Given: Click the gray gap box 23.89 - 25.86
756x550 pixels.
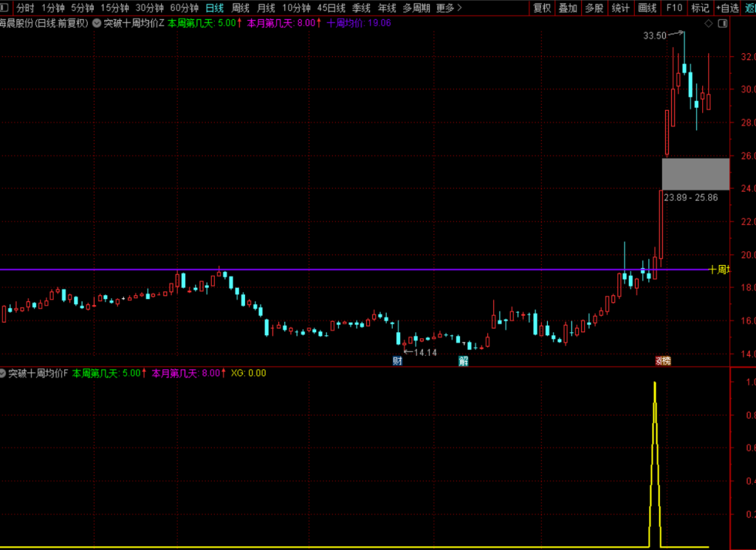Looking at the screenshot, I should coord(695,173).
